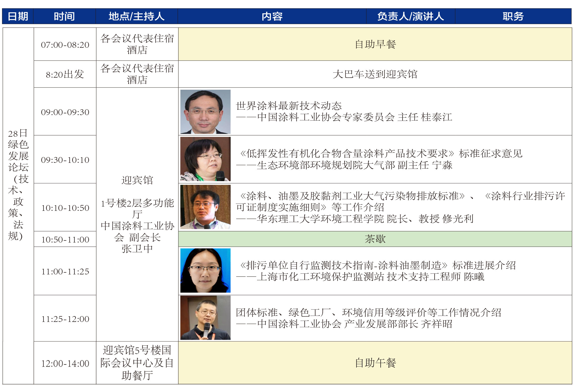Click the hotel location cell in the 07:00-08:20 row
Viewport: 575px width, 392px height.
(137, 44)
